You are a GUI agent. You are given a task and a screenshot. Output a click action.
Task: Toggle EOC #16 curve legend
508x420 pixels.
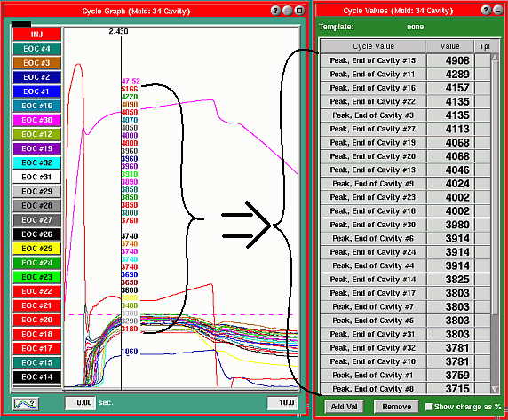click(37, 106)
